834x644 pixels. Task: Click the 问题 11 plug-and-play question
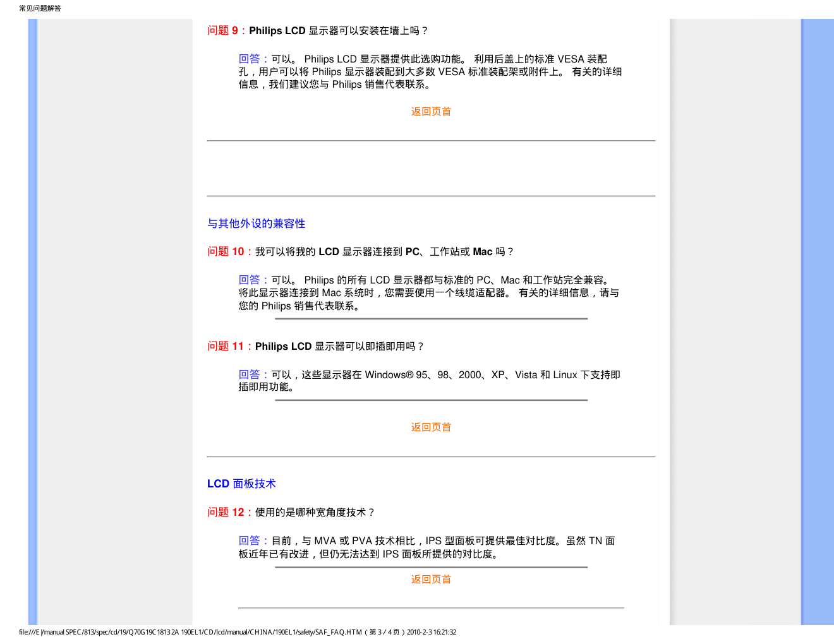(316, 346)
